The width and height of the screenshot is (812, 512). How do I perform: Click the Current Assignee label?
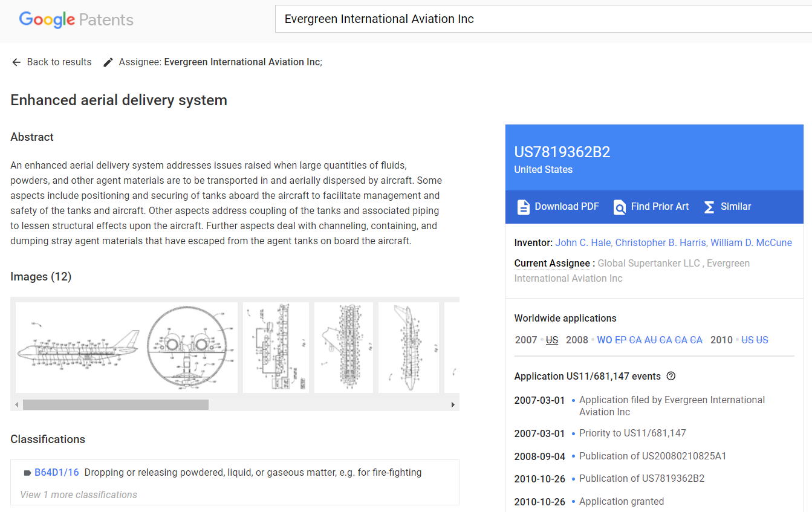coord(552,264)
